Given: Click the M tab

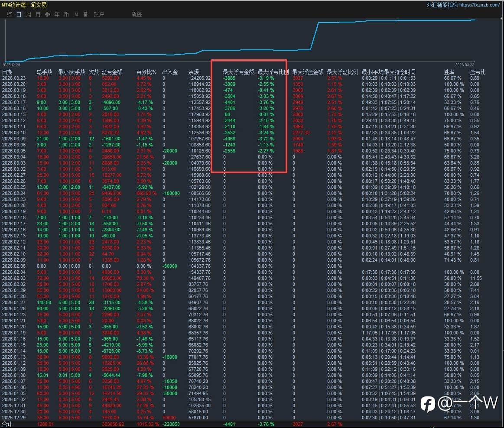Looking at the screenshot, I should [76, 14].
